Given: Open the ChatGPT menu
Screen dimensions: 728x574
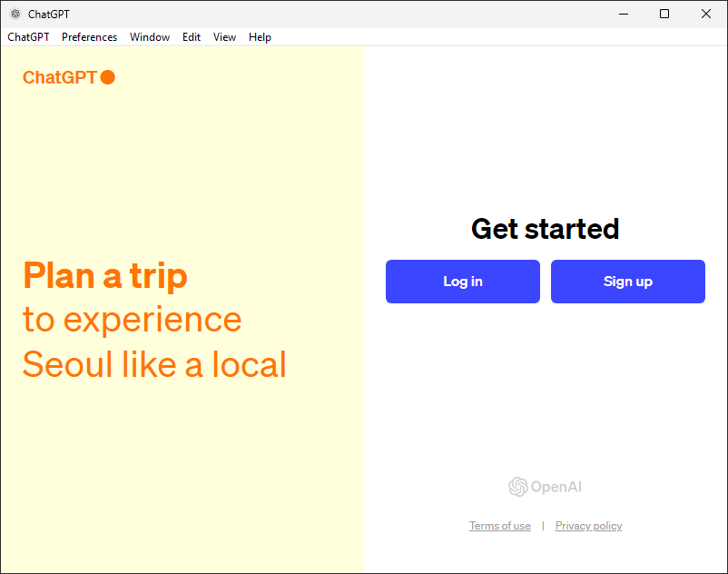Looking at the screenshot, I should [28, 37].
